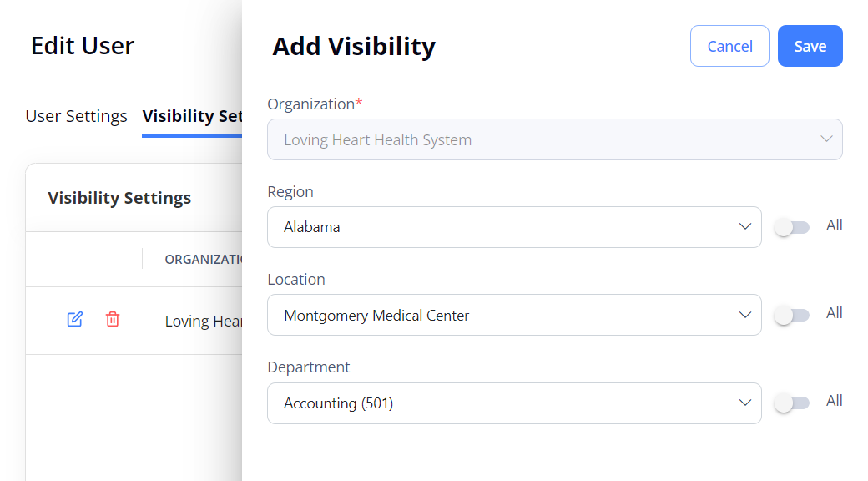Toggle All switch for Region
This screenshot has height=481, width=868.
point(791,227)
